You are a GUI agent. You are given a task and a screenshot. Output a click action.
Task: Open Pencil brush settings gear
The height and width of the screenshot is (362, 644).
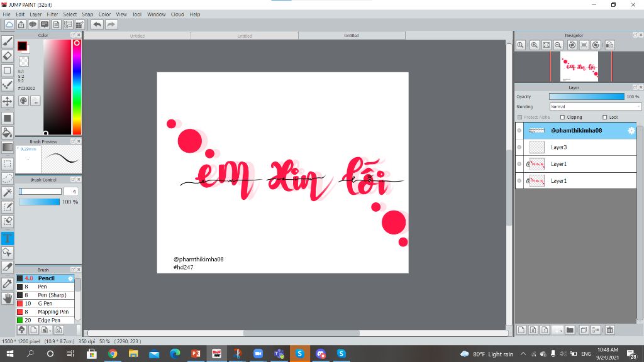pos(70,278)
